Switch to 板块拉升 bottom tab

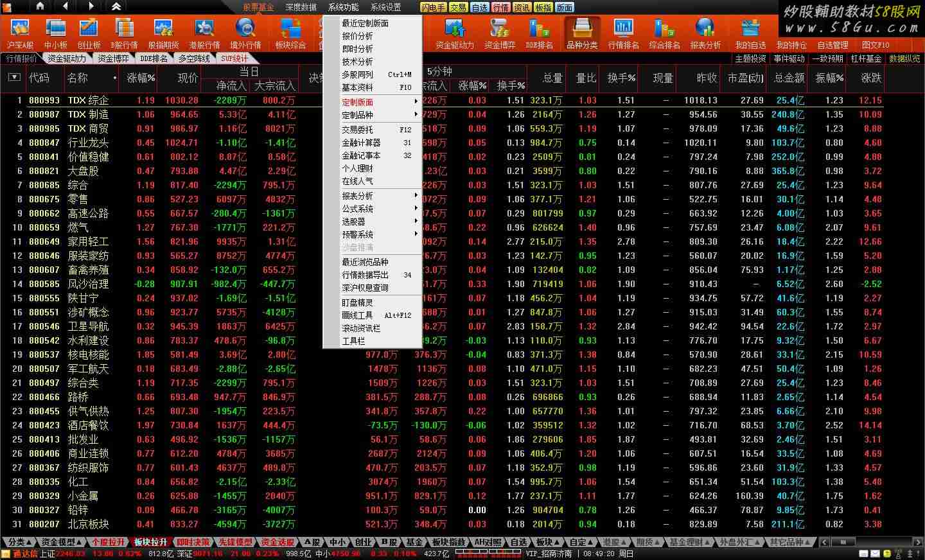point(150,542)
